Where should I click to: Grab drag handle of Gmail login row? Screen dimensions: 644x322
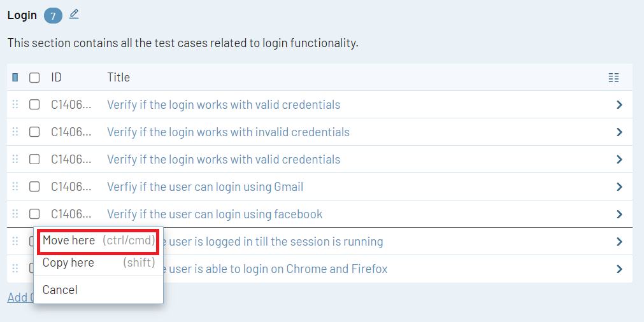click(15, 187)
